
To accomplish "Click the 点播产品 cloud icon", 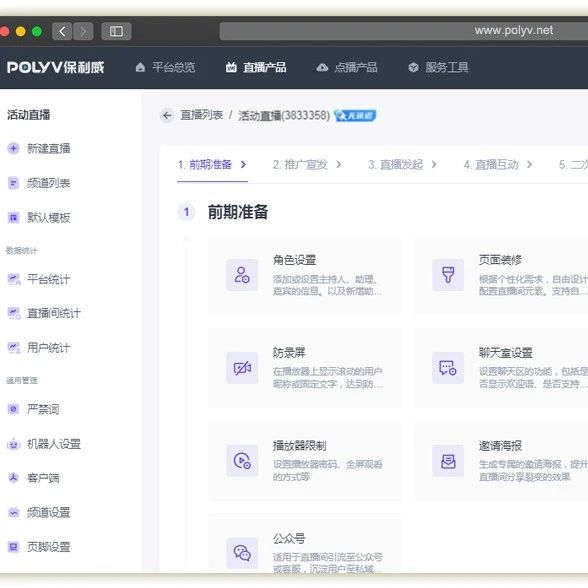I will 322,68.
